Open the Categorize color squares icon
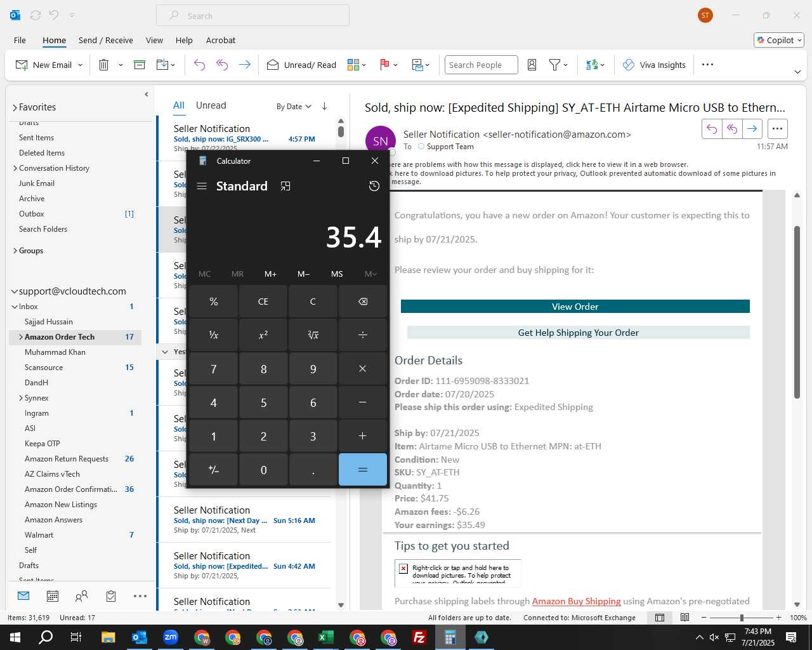The image size is (812, 650). (x=353, y=65)
